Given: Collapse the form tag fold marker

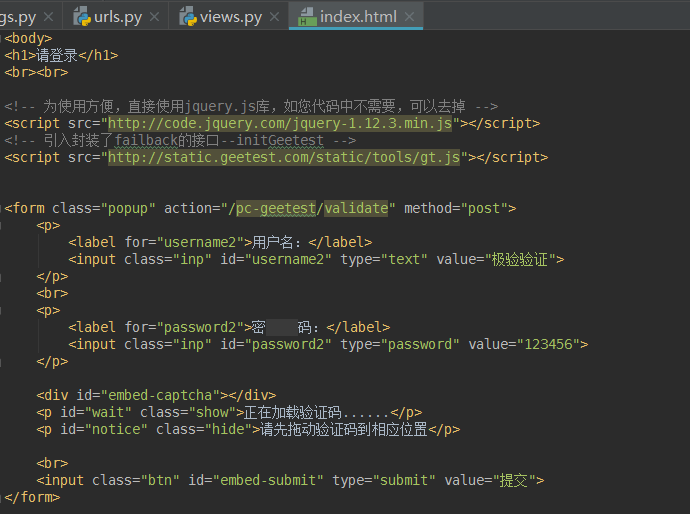Looking at the screenshot, I should (x=1, y=208).
